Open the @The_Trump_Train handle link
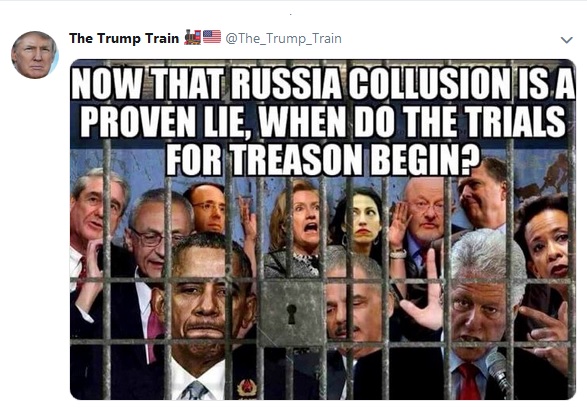This screenshot has height=412, width=587. coord(283,38)
